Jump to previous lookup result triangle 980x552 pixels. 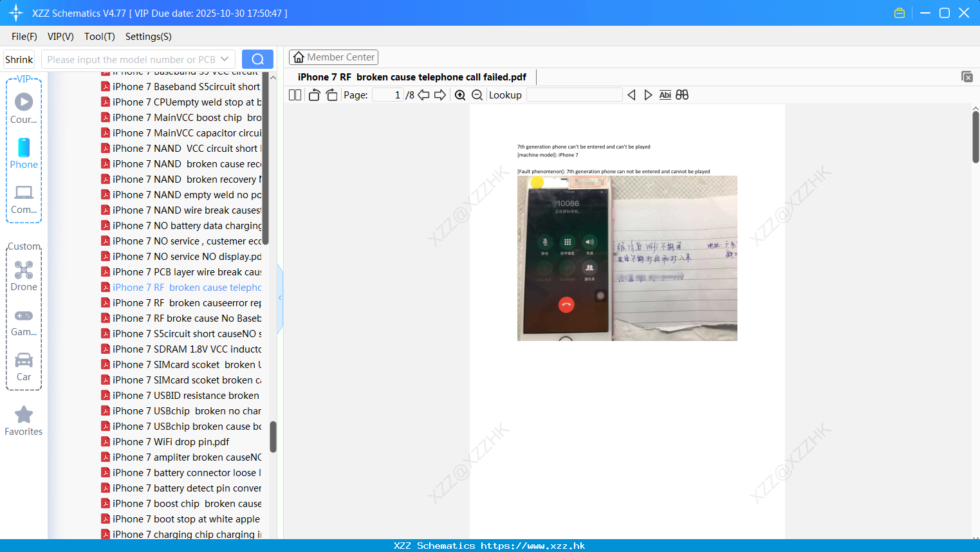pyautogui.click(x=631, y=95)
